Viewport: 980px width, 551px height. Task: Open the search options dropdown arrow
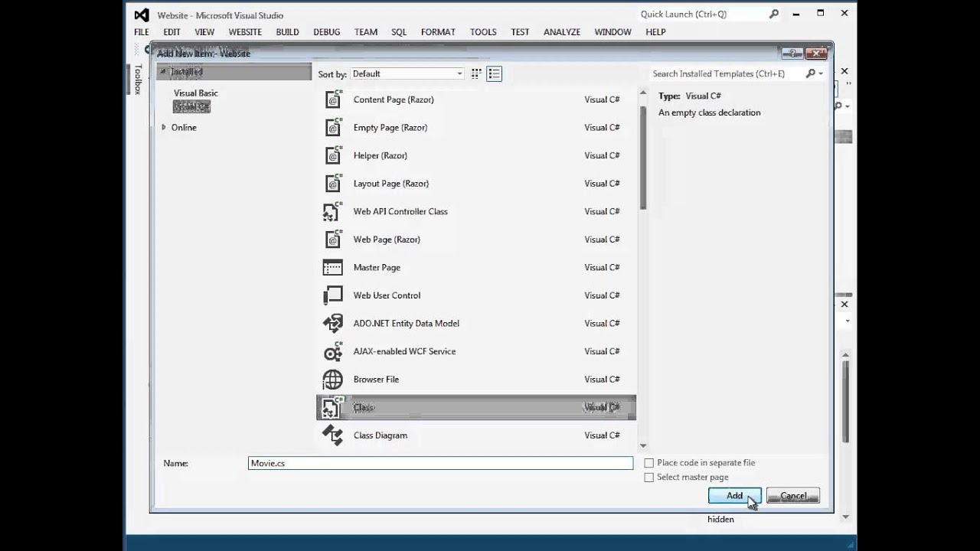coord(821,73)
